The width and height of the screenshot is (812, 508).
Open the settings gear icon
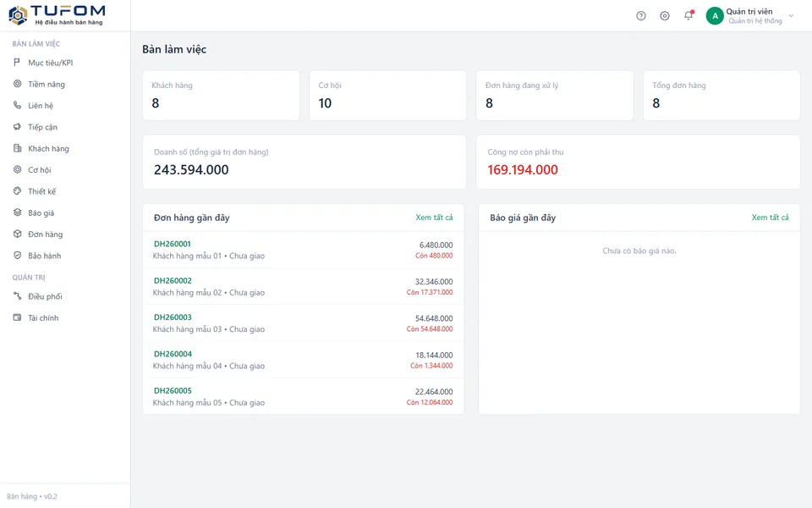click(665, 16)
